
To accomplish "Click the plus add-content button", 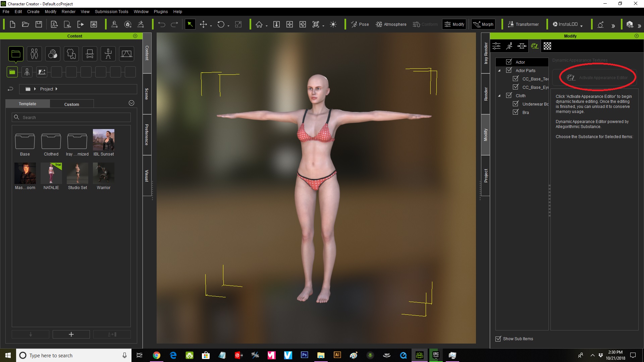I will click(x=71, y=334).
